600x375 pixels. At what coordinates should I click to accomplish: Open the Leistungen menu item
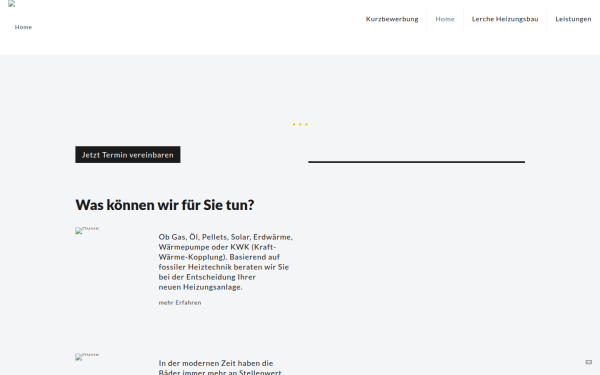[573, 19]
